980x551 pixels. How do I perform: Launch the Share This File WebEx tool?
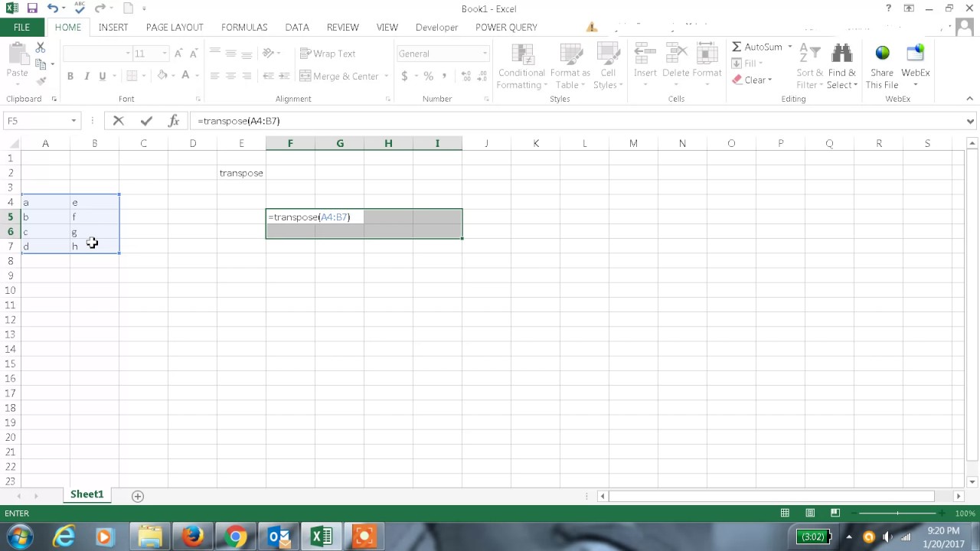882,67
